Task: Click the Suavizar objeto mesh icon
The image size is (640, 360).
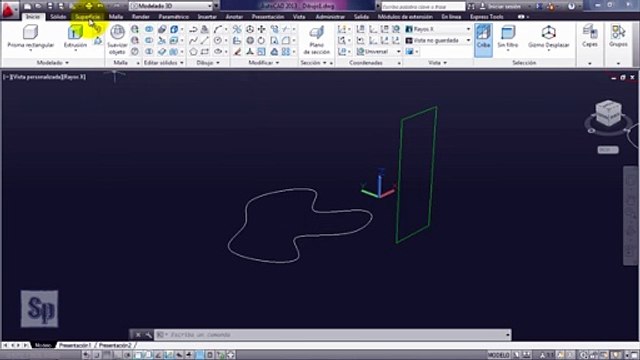Action: (118, 32)
